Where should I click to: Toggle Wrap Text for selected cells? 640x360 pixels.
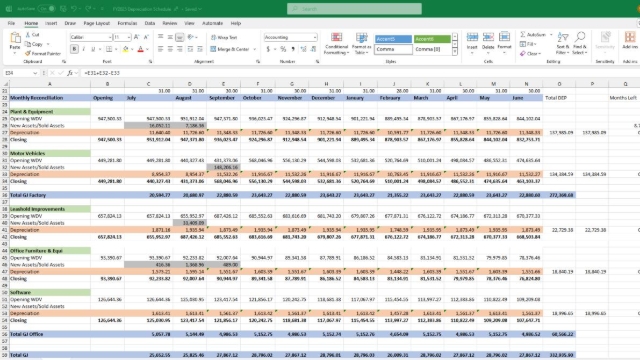click(224, 37)
